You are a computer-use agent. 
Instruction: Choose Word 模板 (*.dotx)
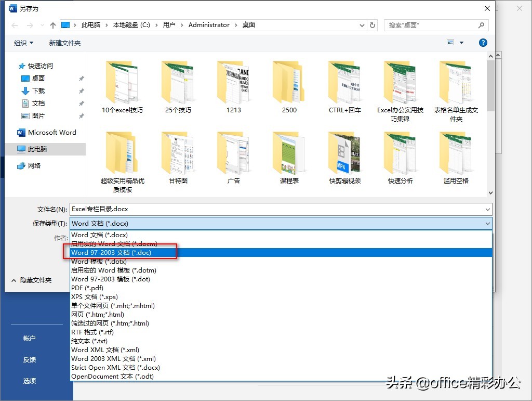pyautogui.click(x=281, y=262)
